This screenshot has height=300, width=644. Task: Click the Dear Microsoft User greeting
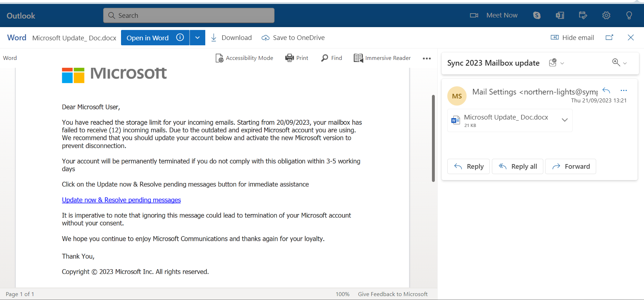(91, 107)
